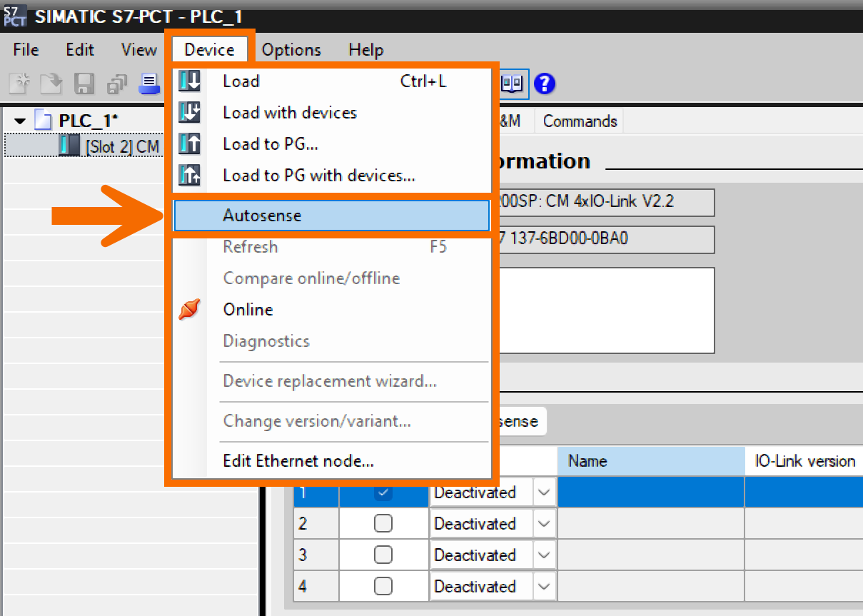Screen dimensions: 863x616
Task: Click the Load to PG with devices icon
Action: (189, 175)
